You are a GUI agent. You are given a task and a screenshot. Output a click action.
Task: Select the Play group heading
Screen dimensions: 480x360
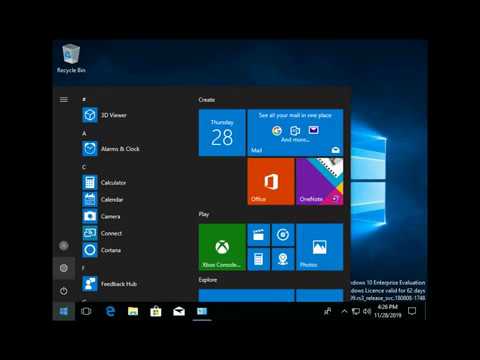coord(204,214)
